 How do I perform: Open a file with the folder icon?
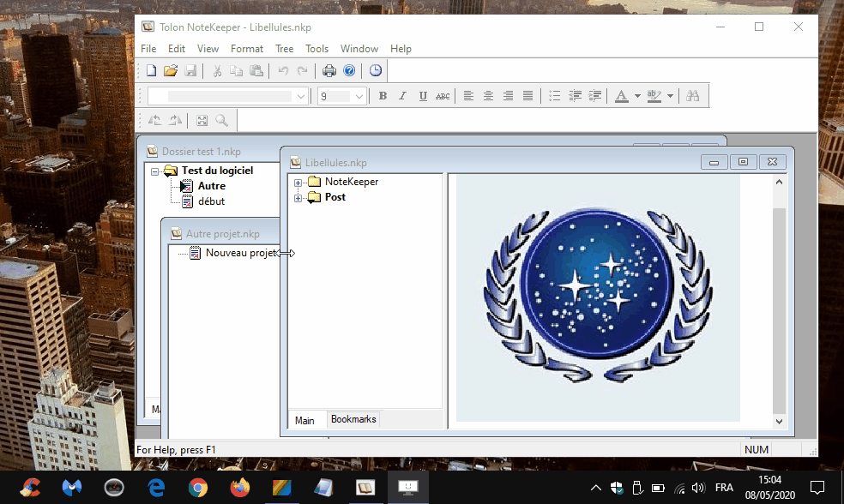pos(171,70)
